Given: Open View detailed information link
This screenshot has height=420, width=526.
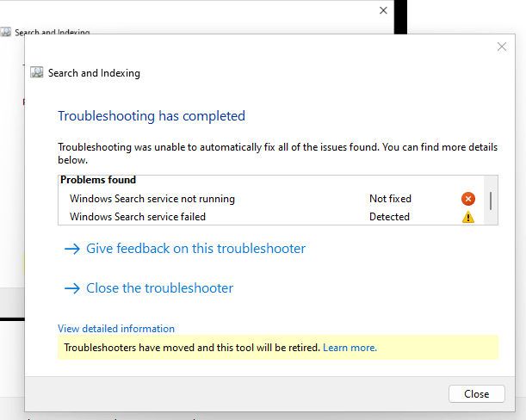Looking at the screenshot, I should click(116, 329).
